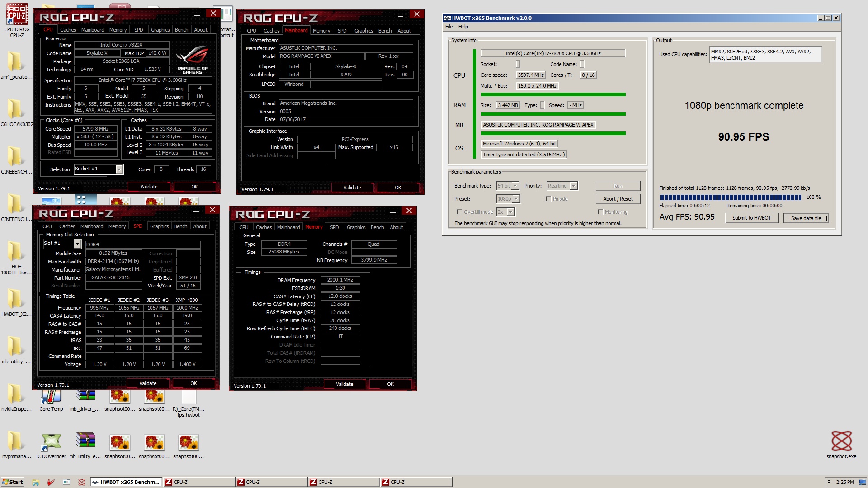Click the Core speed 3597.4 MHz field
This screenshot has width=868, height=488.
531,75
